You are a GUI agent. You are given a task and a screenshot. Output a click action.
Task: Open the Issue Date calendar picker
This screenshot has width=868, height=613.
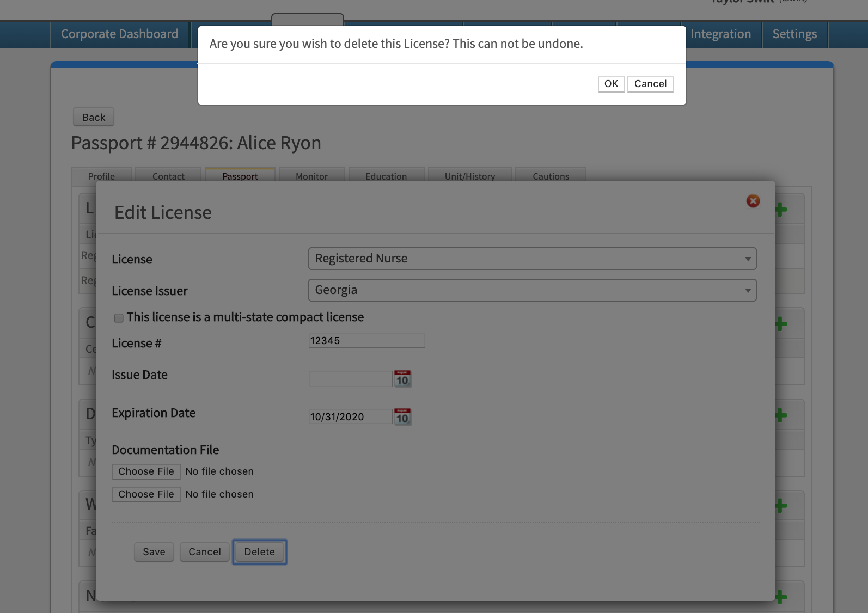coord(402,378)
